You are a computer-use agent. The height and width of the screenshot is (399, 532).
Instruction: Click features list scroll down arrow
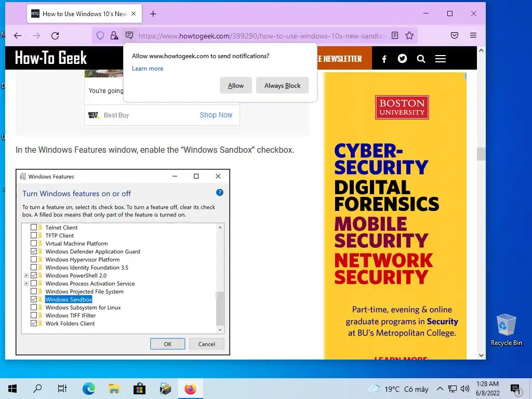[220, 330]
